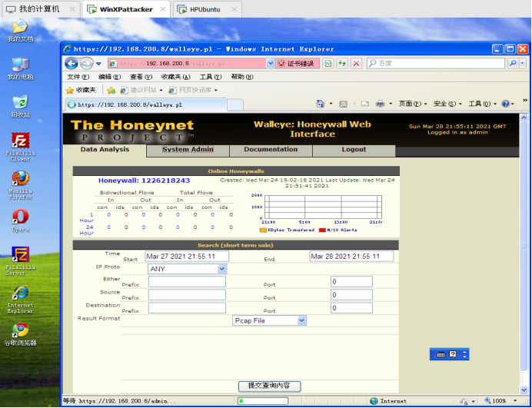The width and height of the screenshot is (532, 408).
Task: Open the 工具 menu in menu bar
Action: 211,77
